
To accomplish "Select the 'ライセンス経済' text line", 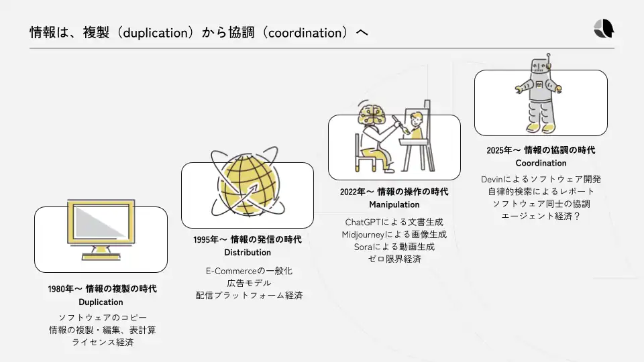I will 102,343.
